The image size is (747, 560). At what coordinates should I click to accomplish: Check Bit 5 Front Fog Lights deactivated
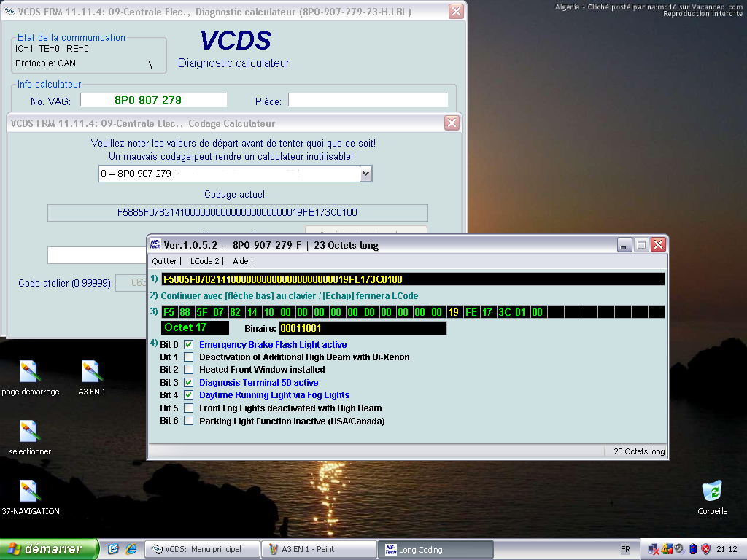pos(189,408)
